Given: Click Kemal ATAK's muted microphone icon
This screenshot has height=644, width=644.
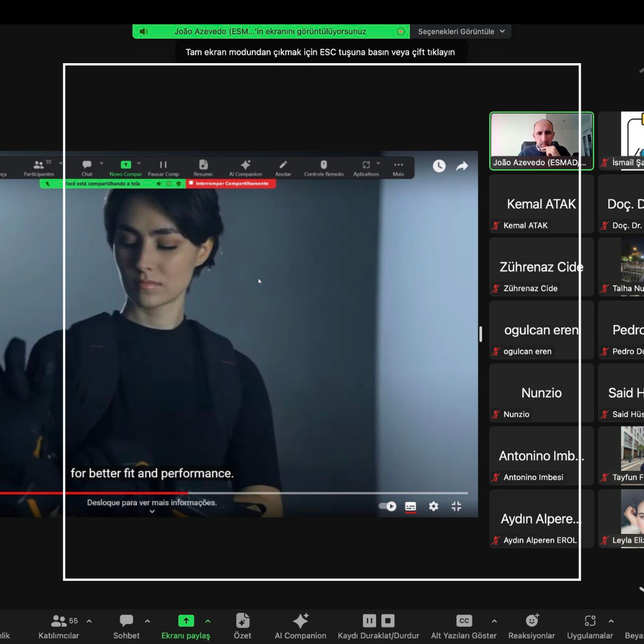Looking at the screenshot, I should [496, 225].
